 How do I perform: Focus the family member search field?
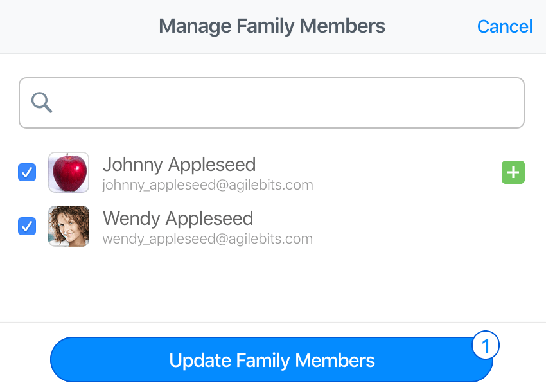pos(272,103)
